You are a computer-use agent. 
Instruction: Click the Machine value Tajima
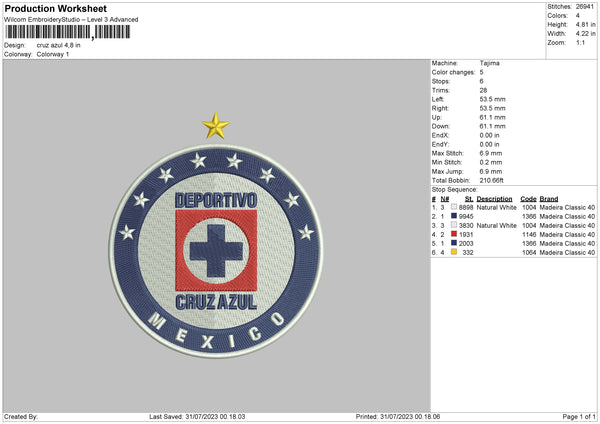[x=489, y=63]
